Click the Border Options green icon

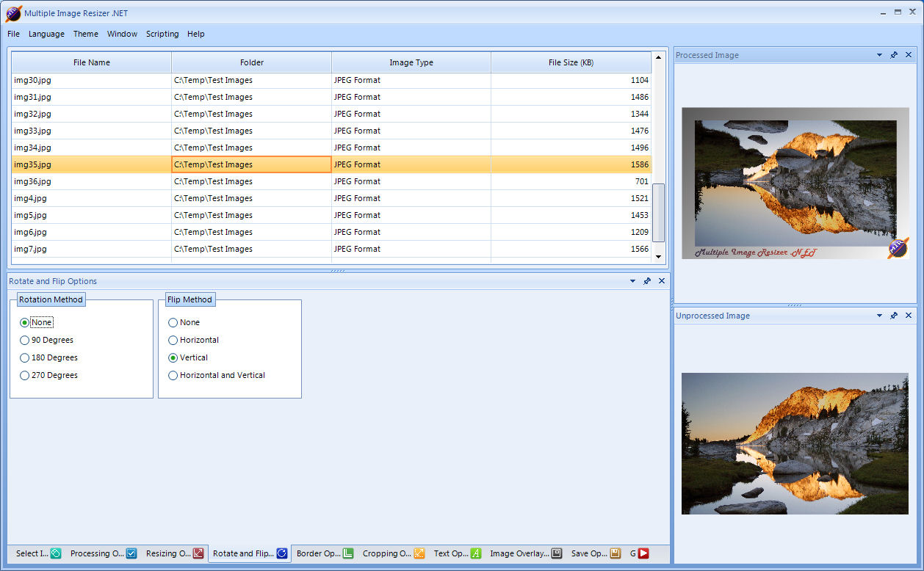348,553
